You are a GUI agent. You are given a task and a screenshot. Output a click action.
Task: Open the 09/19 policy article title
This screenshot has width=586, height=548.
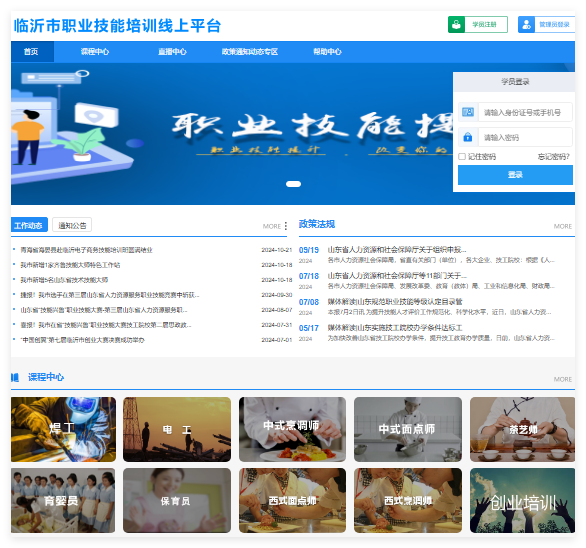pyautogui.click(x=397, y=249)
